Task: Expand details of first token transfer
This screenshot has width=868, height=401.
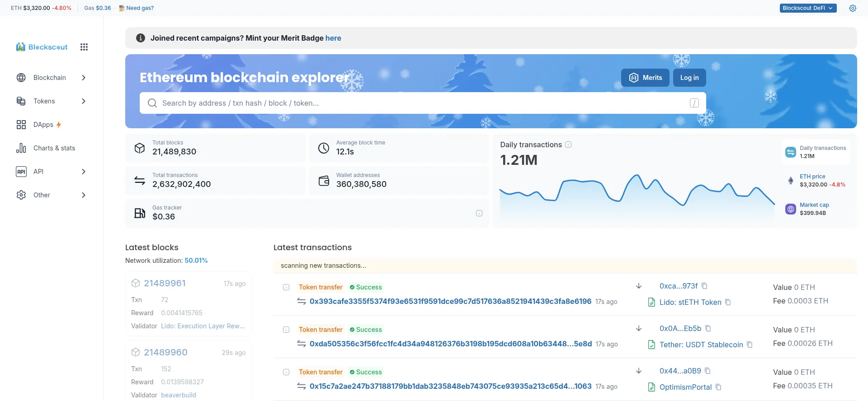Action: 286,287
